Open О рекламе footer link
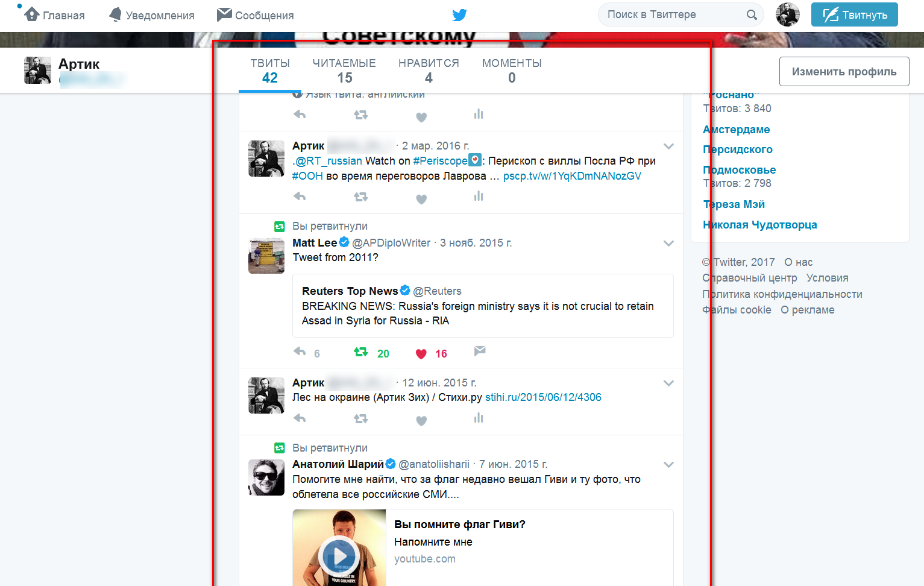The image size is (924, 586). (808, 310)
